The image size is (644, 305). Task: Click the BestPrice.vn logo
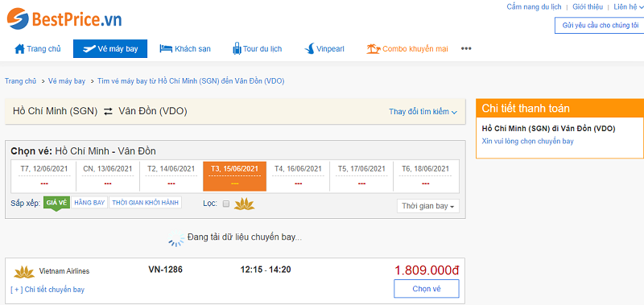[x=64, y=19]
